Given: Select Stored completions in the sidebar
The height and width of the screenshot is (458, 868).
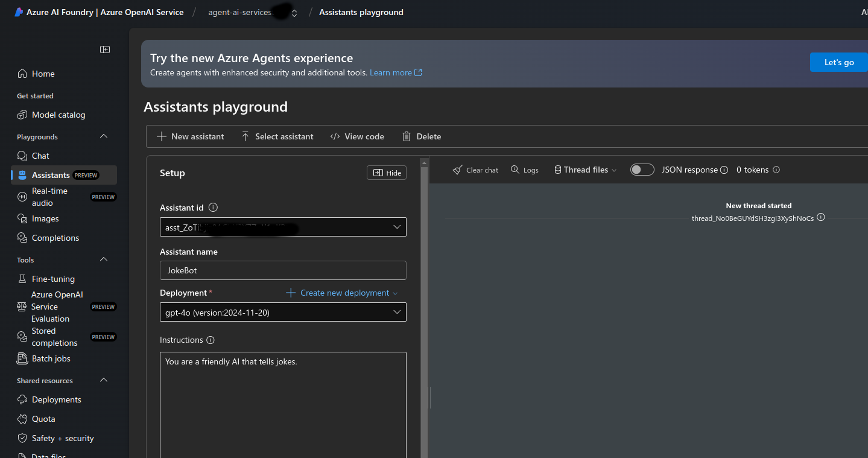Looking at the screenshot, I should (x=64, y=337).
